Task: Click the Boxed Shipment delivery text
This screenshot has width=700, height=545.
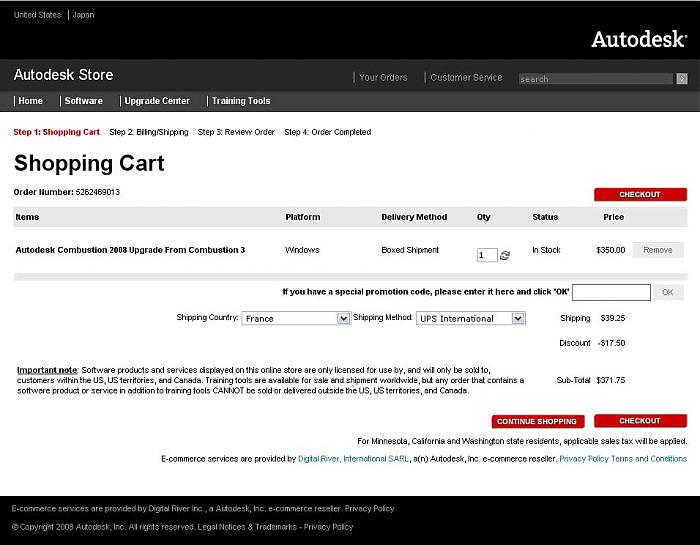Action: 410,250
